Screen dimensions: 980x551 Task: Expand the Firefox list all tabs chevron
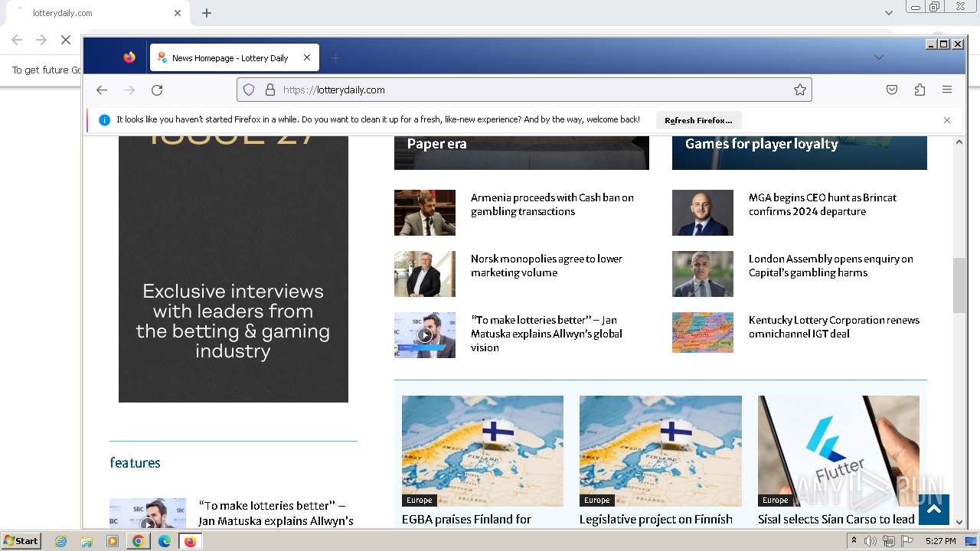(879, 57)
